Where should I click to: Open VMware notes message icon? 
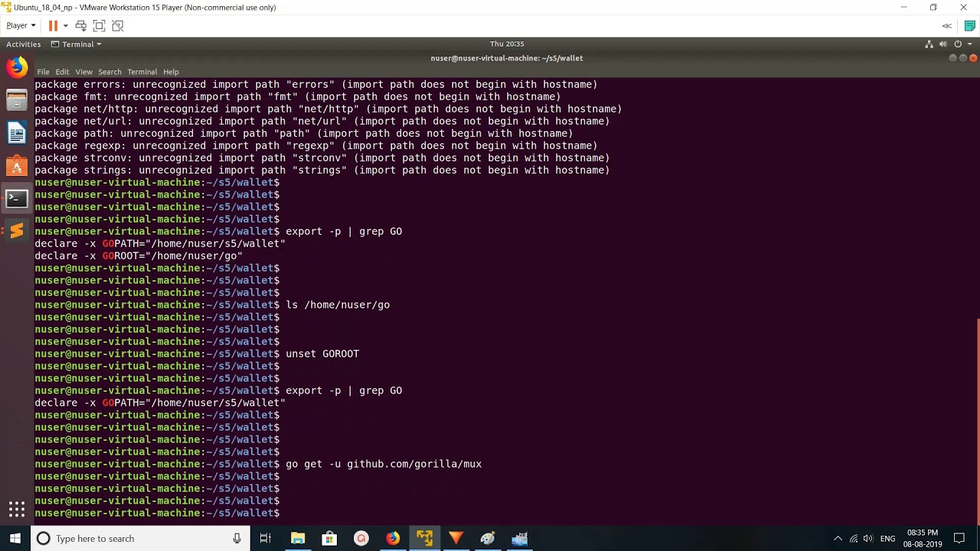point(970,25)
